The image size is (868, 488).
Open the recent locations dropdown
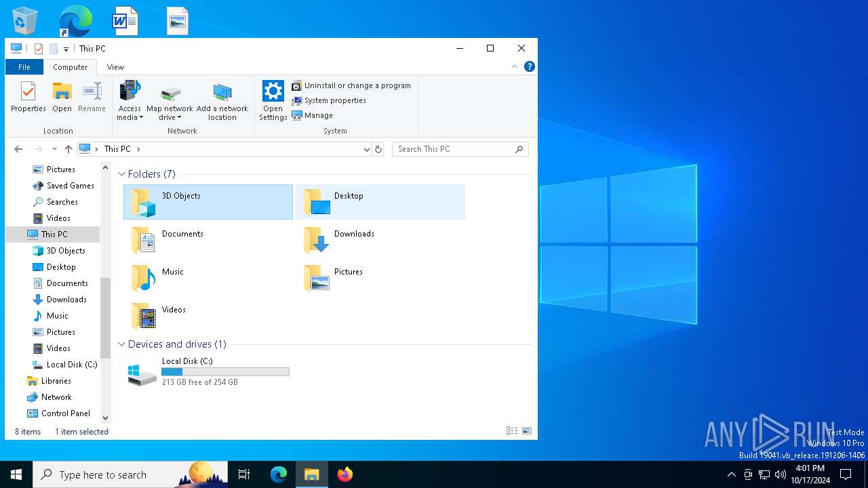tap(54, 149)
